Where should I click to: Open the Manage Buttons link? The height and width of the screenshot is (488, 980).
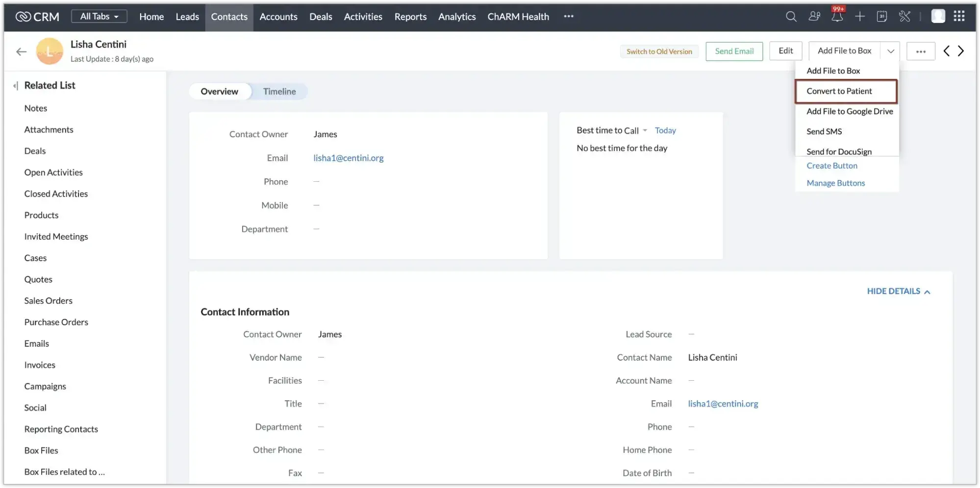pos(835,183)
